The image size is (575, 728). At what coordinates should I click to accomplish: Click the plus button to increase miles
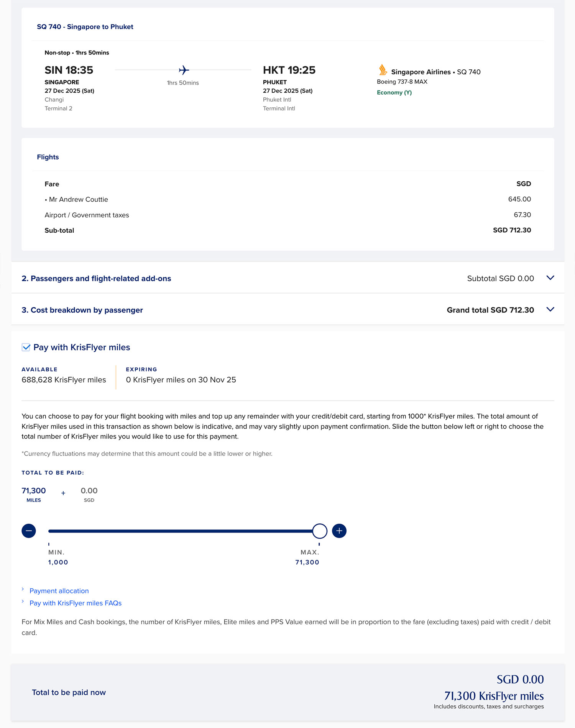click(x=339, y=531)
